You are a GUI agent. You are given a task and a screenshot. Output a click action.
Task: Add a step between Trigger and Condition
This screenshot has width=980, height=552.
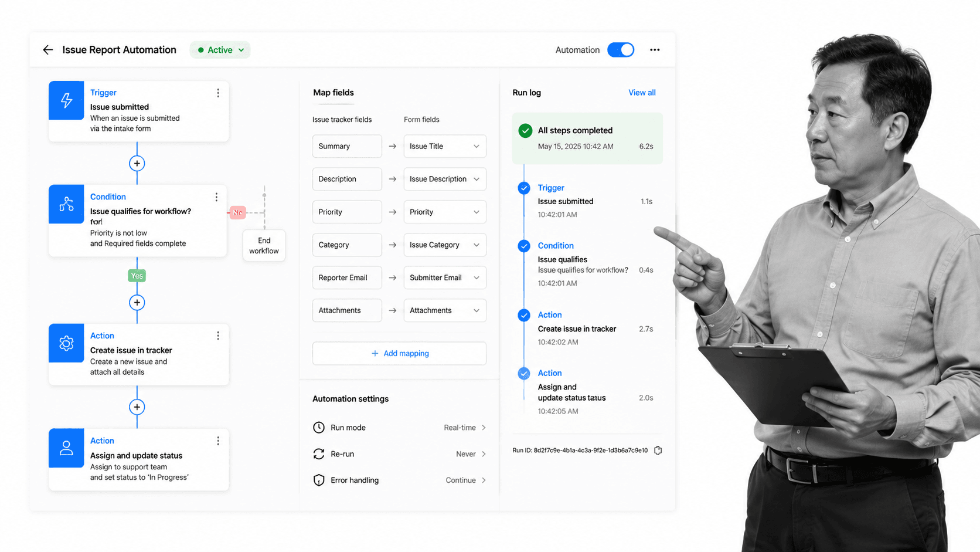[x=137, y=164]
